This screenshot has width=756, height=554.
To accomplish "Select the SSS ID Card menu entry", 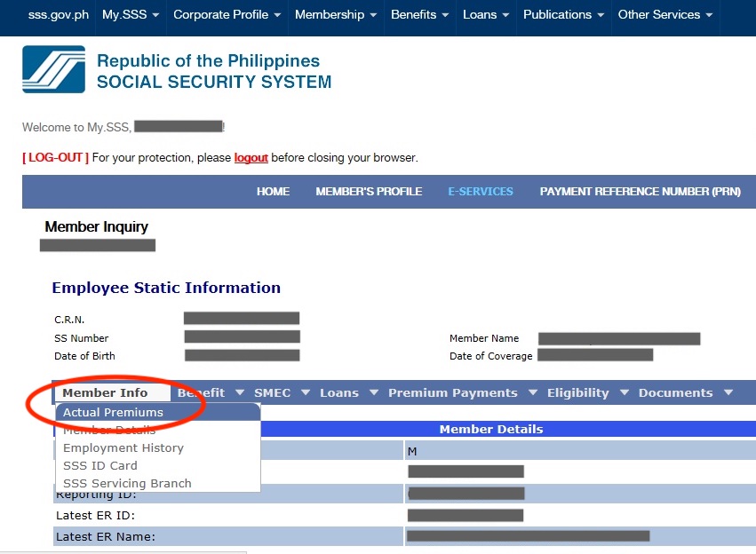I will pyautogui.click(x=99, y=465).
